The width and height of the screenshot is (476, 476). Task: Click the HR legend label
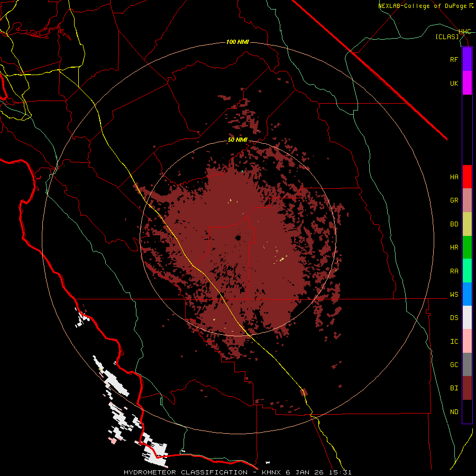(x=454, y=248)
